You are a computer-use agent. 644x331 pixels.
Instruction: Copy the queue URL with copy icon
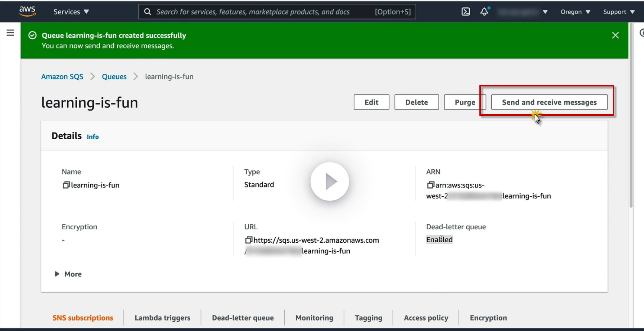click(x=248, y=240)
